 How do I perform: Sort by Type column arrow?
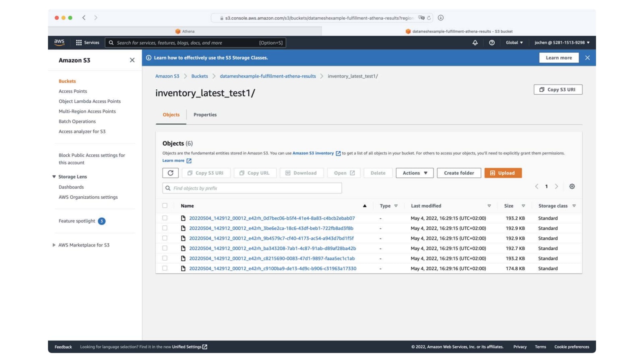396,206
